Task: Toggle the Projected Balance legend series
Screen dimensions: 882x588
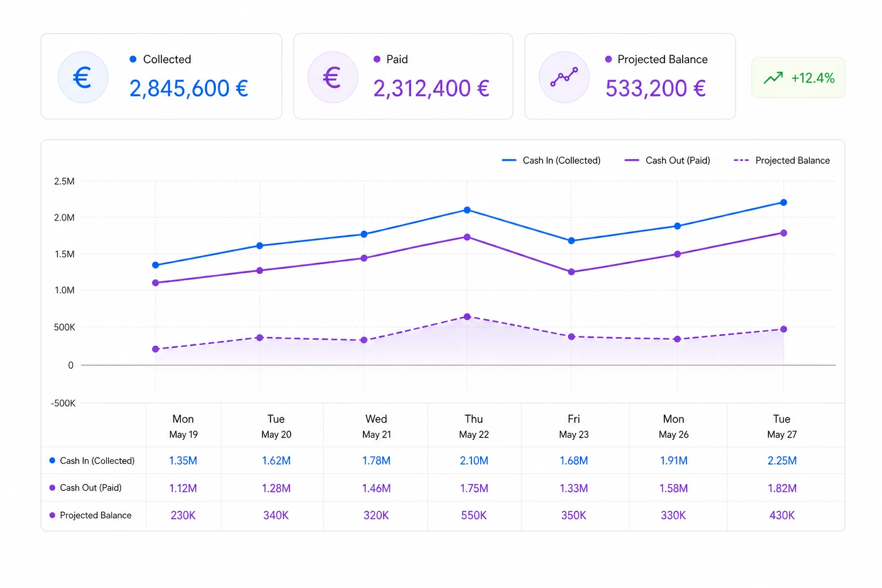Action: coord(782,161)
